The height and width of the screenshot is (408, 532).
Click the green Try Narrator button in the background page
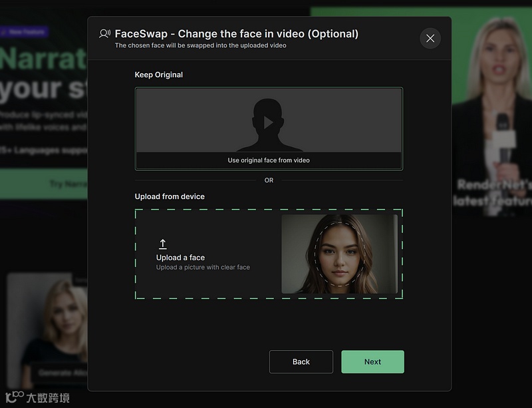coord(44,184)
